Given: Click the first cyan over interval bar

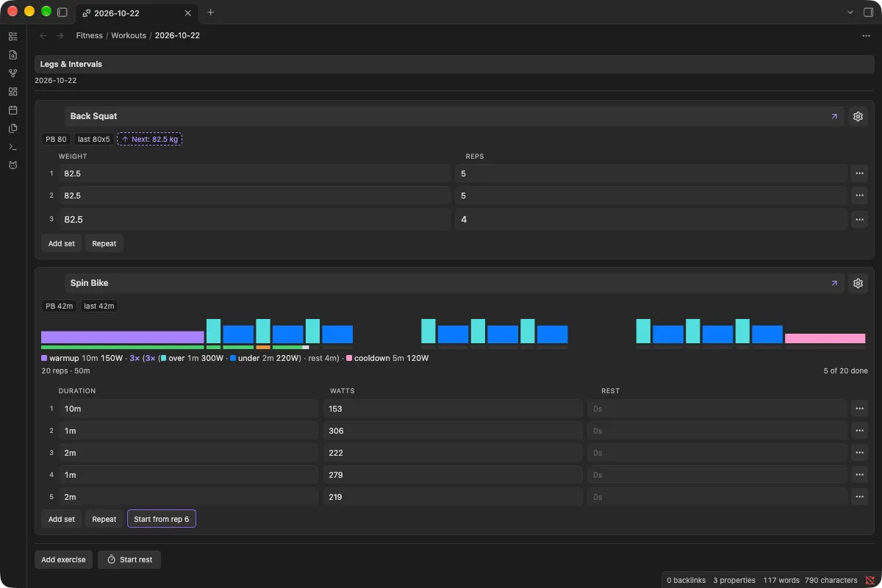Looking at the screenshot, I should pyautogui.click(x=213, y=331).
